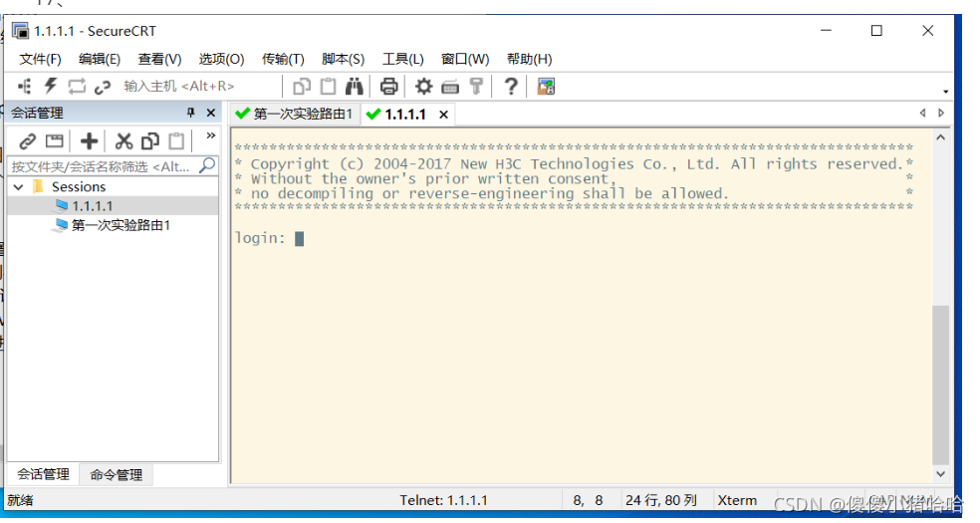Open the 查看(V) menu
This screenshot has width=980, height=523.
point(159,59)
